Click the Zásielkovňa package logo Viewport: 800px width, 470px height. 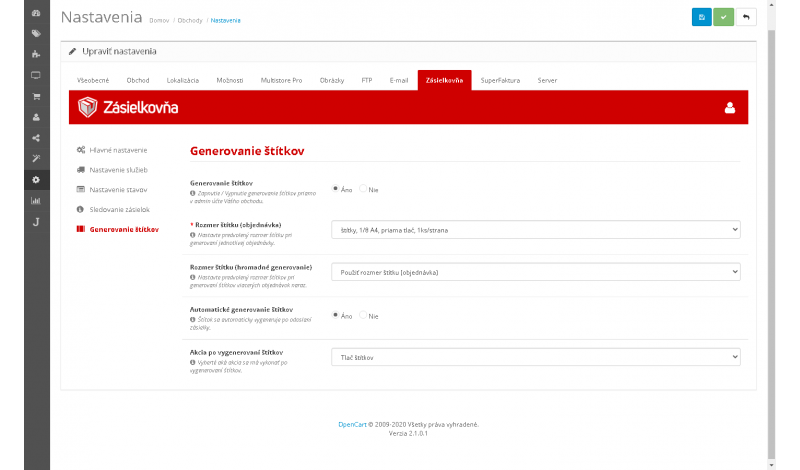(128, 107)
